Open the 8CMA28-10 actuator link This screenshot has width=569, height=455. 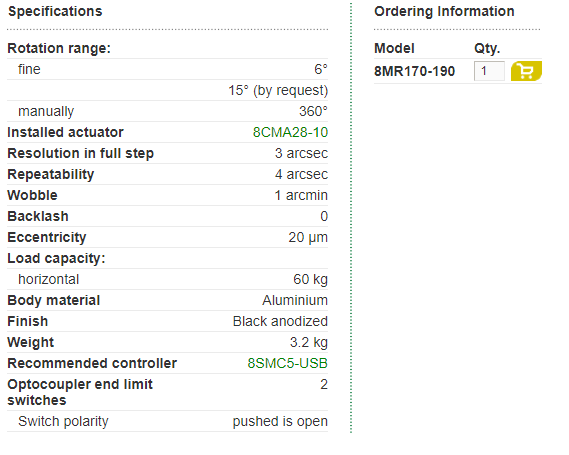pyautogui.click(x=290, y=132)
